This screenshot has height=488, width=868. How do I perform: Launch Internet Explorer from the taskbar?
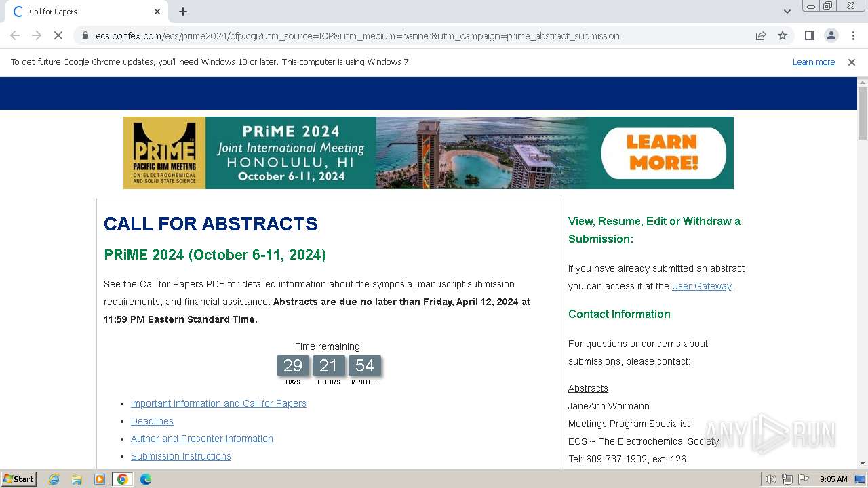[54, 479]
